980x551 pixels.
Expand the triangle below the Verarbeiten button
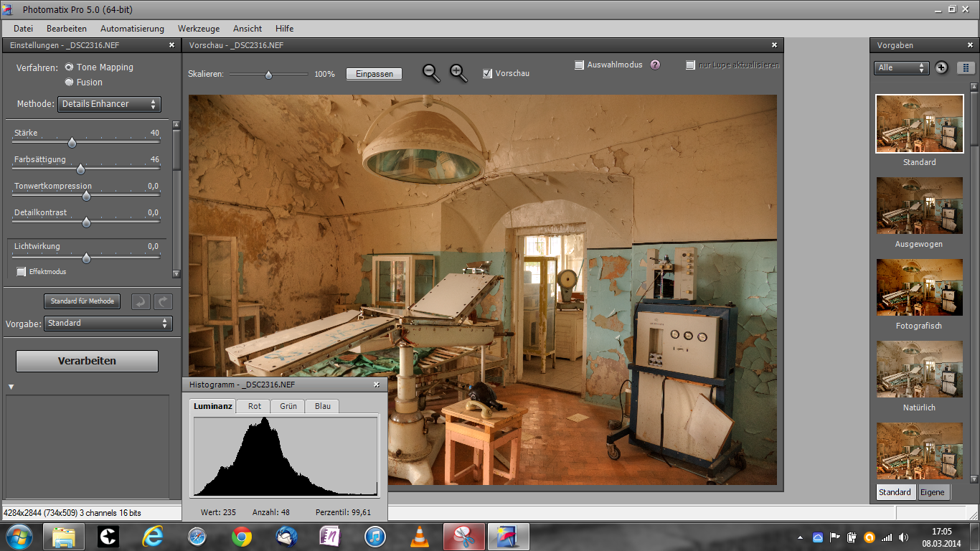pos(11,387)
